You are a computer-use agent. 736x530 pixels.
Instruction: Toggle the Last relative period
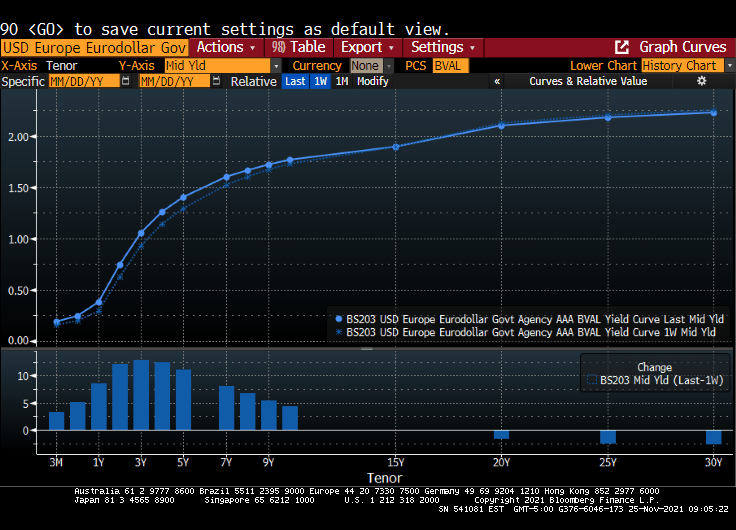[295, 81]
